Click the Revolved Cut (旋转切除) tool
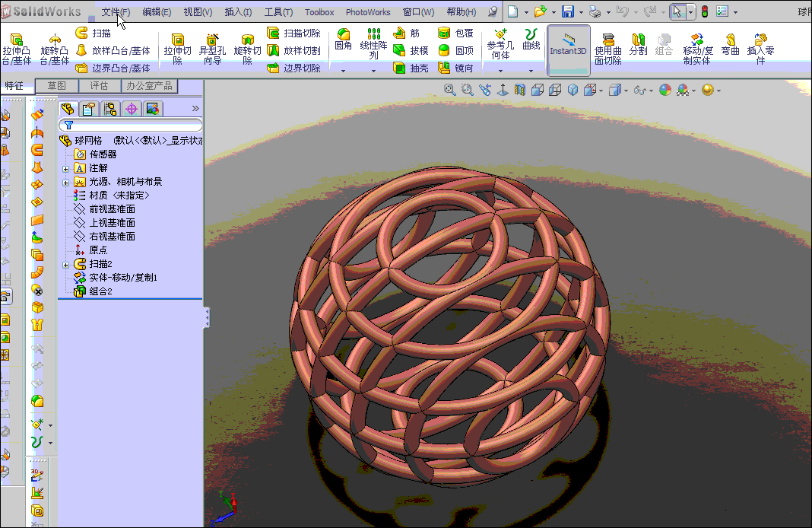 pos(247,49)
